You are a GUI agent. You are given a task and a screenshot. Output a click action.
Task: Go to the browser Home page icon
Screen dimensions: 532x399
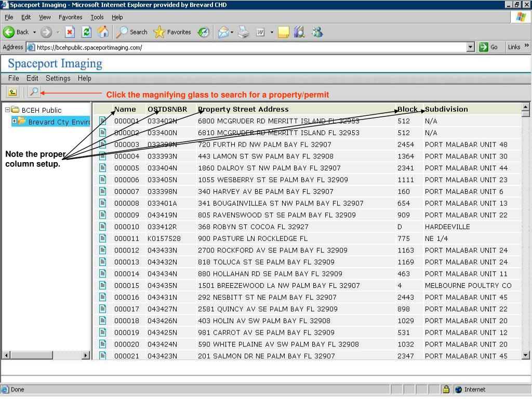tap(103, 32)
